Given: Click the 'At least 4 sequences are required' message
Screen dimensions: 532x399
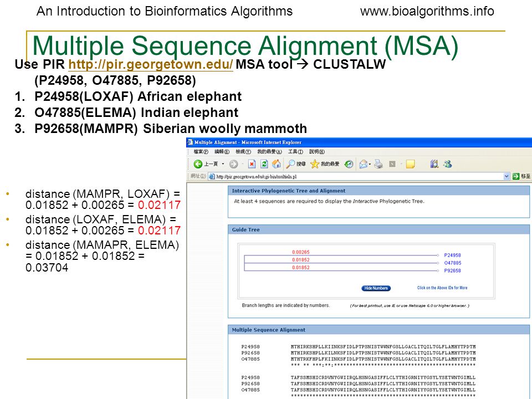Looking at the screenshot, I should click(x=329, y=201).
